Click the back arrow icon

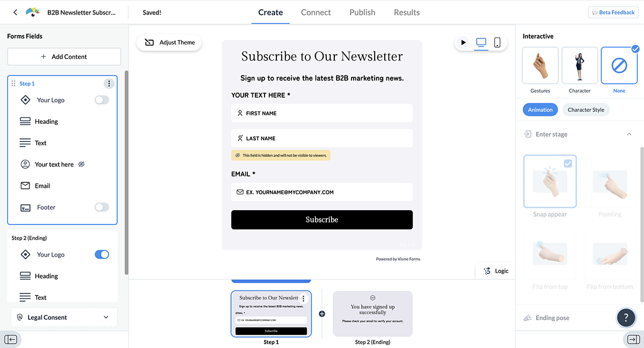click(x=15, y=12)
